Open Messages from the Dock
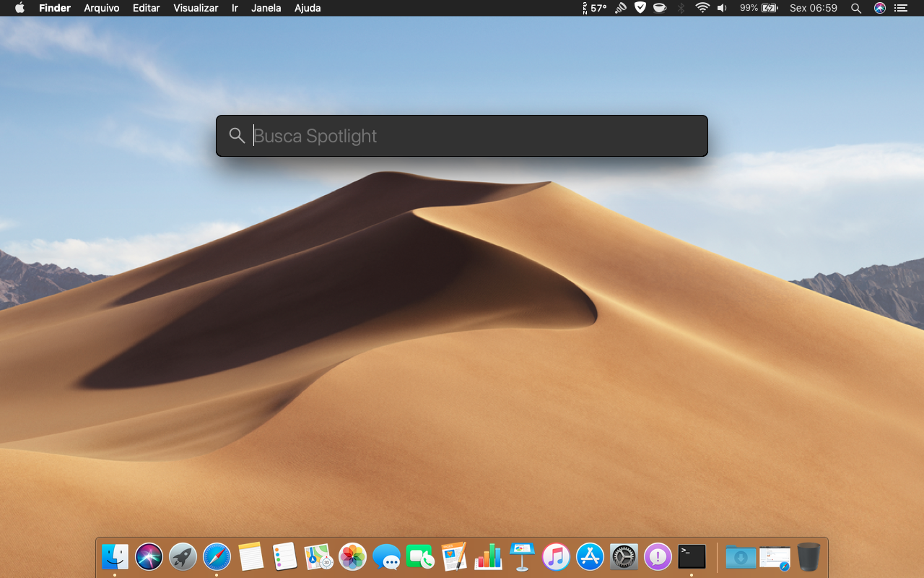 [x=387, y=557]
